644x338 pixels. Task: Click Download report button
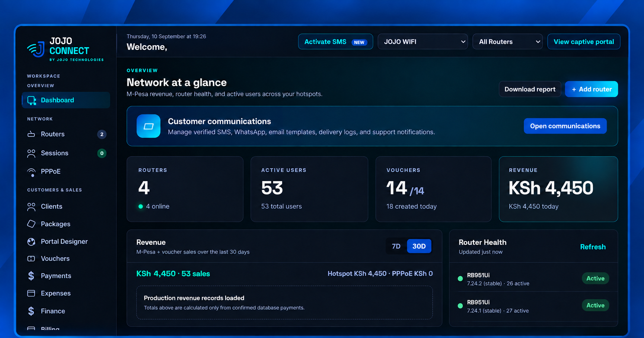[x=530, y=89]
